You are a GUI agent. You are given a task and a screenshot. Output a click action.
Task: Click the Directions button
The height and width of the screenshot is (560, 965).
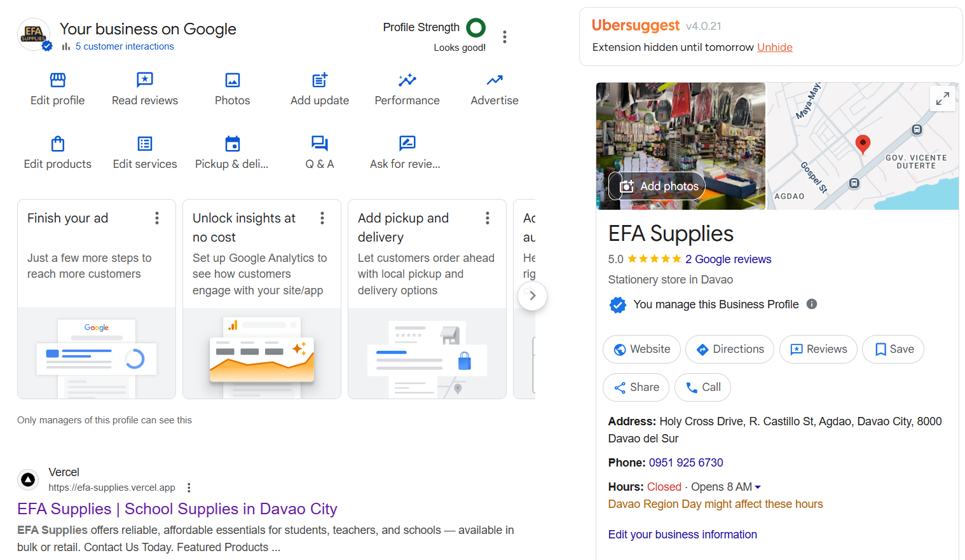[x=729, y=349]
